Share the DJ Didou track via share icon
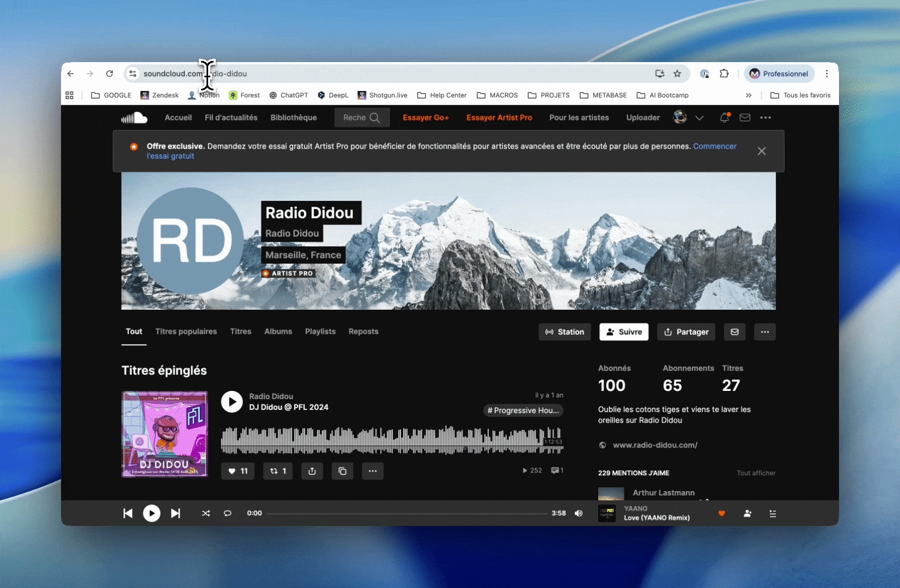 click(312, 471)
